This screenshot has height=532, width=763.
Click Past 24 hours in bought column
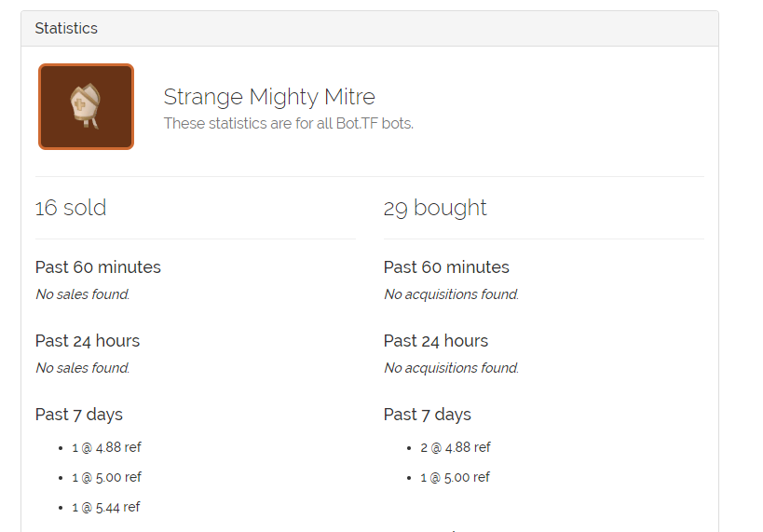[x=436, y=341]
